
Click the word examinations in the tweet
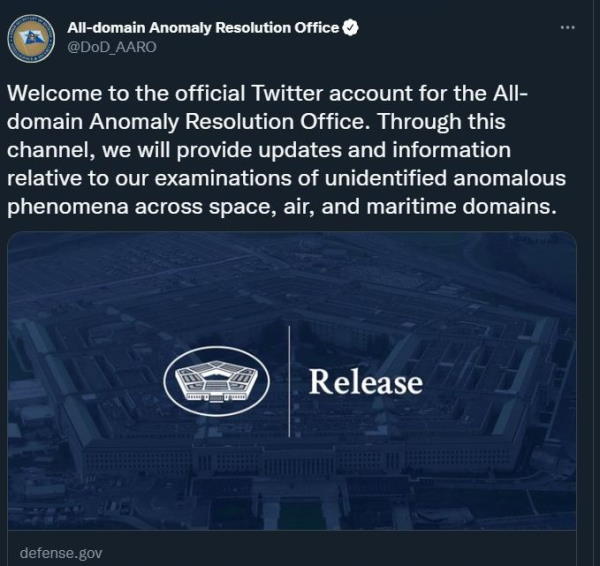coord(223,178)
